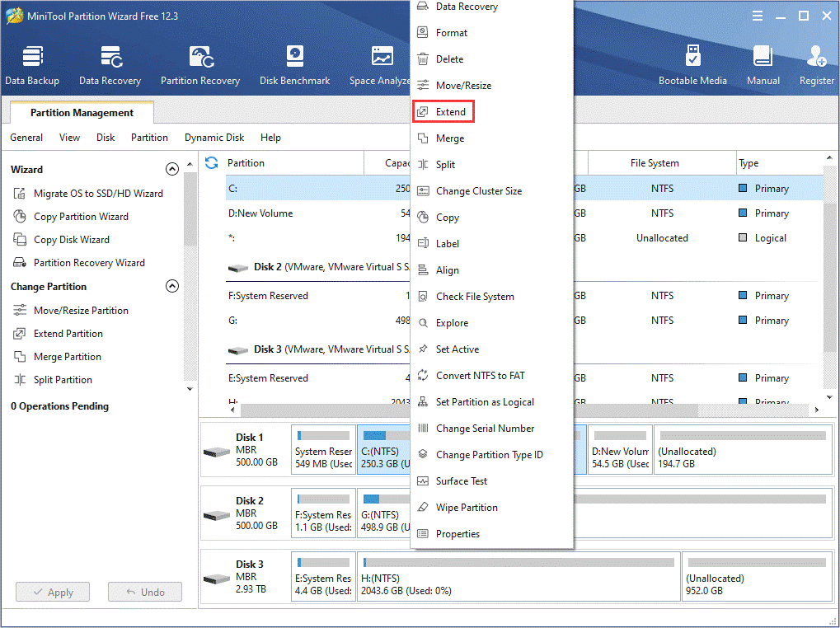
Task: Open the hamburger menu in title bar
Action: (757, 16)
